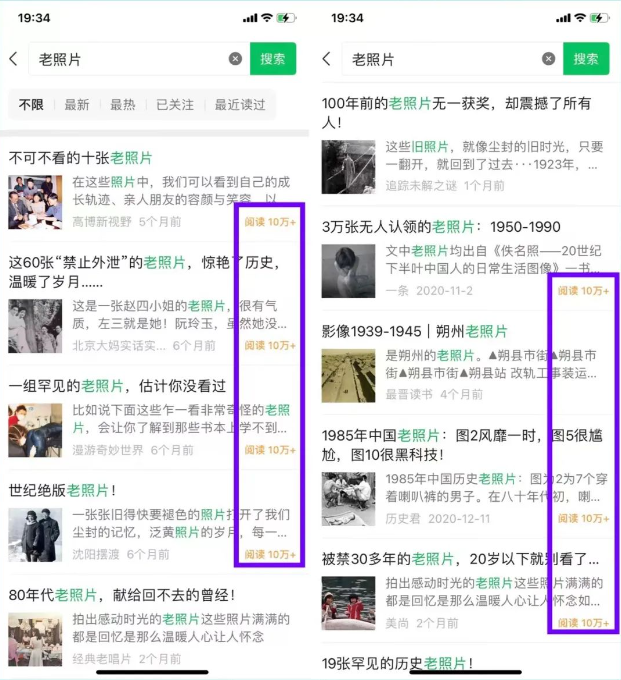This screenshot has width=621, height=680.
Task: Tap the green 搜索 button on the left screen
Action: [x=273, y=59]
